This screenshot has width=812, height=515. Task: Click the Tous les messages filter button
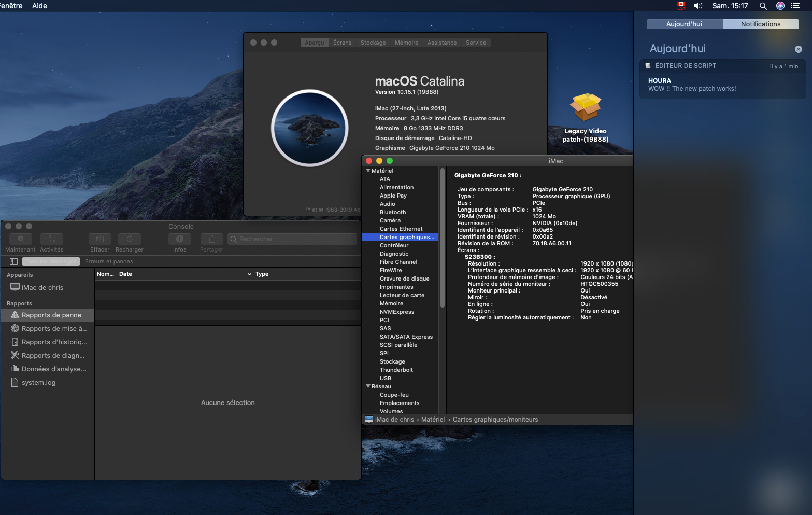(x=51, y=261)
